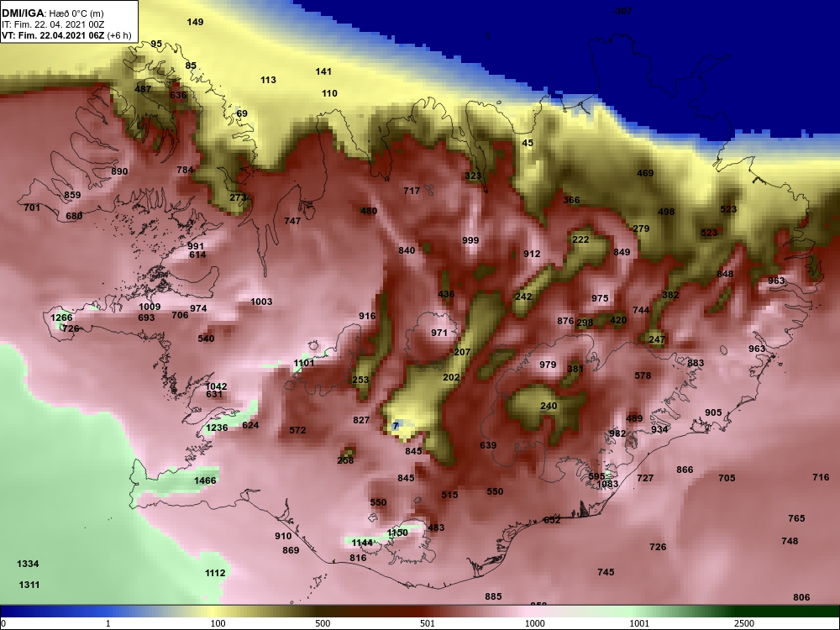Viewport: 840px width, 630px height.
Task: Click the map value '366'
Action: click(x=571, y=201)
